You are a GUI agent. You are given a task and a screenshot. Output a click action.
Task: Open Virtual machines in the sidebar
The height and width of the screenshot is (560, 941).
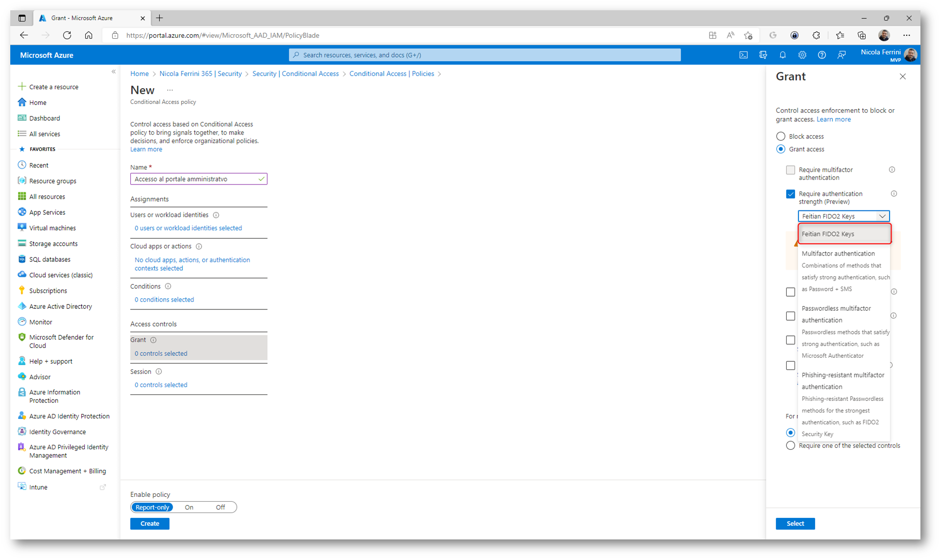click(52, 228)
